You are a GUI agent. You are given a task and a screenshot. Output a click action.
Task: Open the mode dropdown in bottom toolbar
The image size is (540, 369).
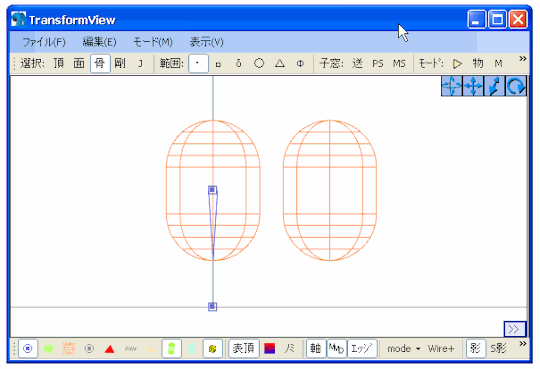point(404,349)
